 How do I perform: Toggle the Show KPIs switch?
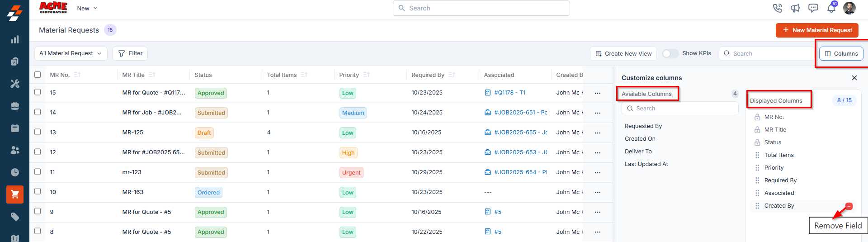(670, 53)
